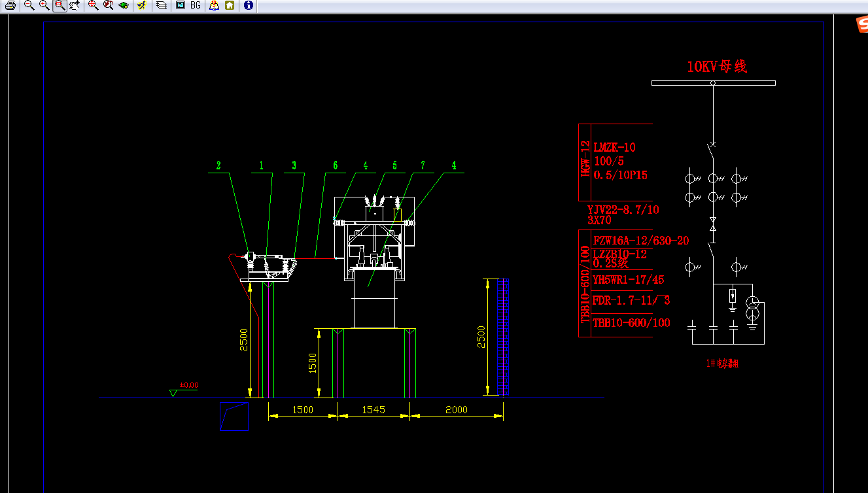Click the Print icon in the toolbar
The width and height of the screenshot is (868, 493).
coord(10,5)
